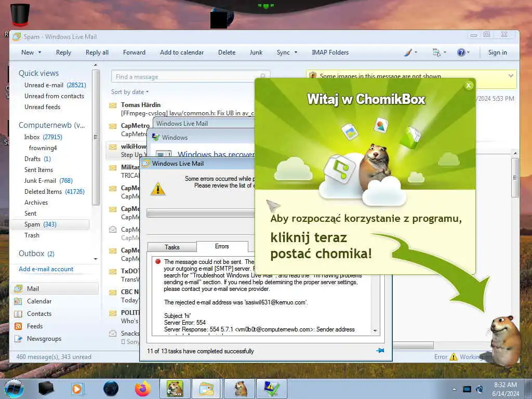Switch to the Tasks tab
The width and height of the screenshot is (532, 399).
[172, 247]
